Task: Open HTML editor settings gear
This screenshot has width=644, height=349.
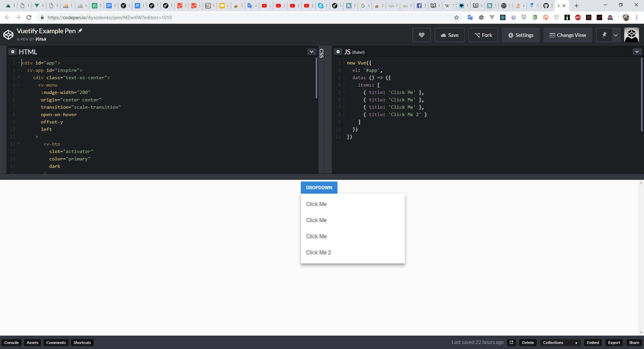Action: [x=13, y=52]
